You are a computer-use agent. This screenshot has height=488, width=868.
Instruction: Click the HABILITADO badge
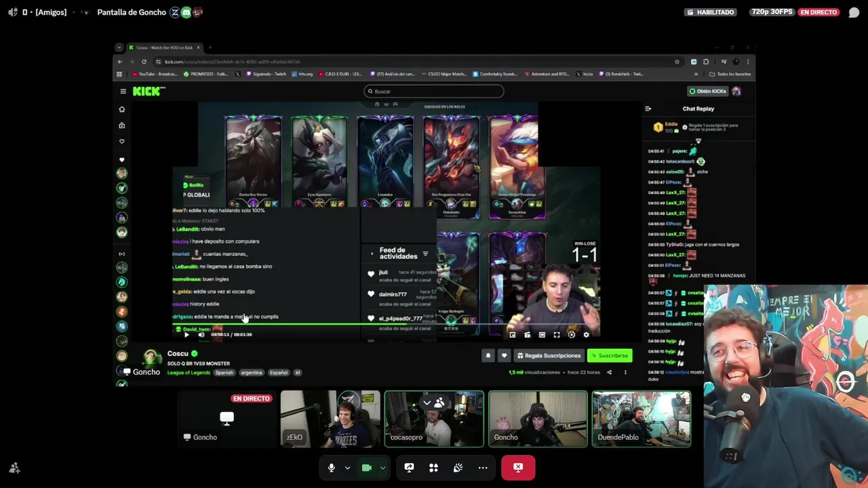tap(711, 12)
